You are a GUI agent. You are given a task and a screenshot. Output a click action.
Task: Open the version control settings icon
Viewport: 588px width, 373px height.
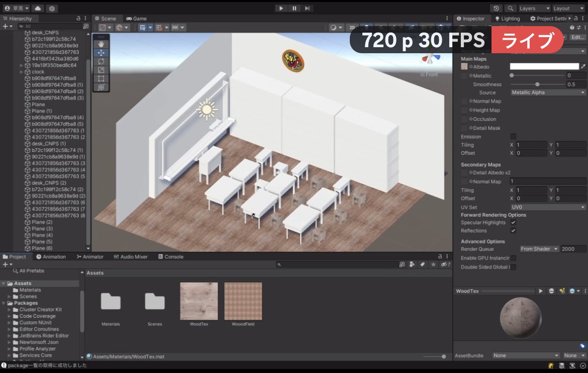(x=52, y=8)
